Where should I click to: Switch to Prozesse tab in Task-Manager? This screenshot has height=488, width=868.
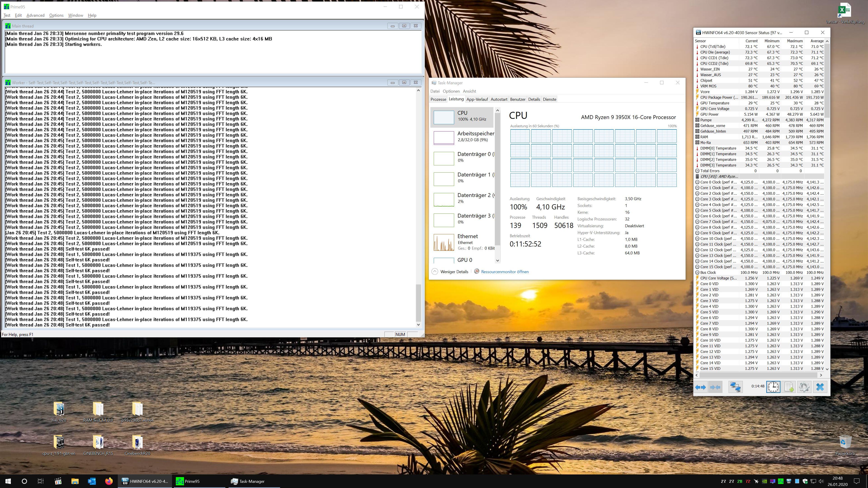tap(438, 99)
